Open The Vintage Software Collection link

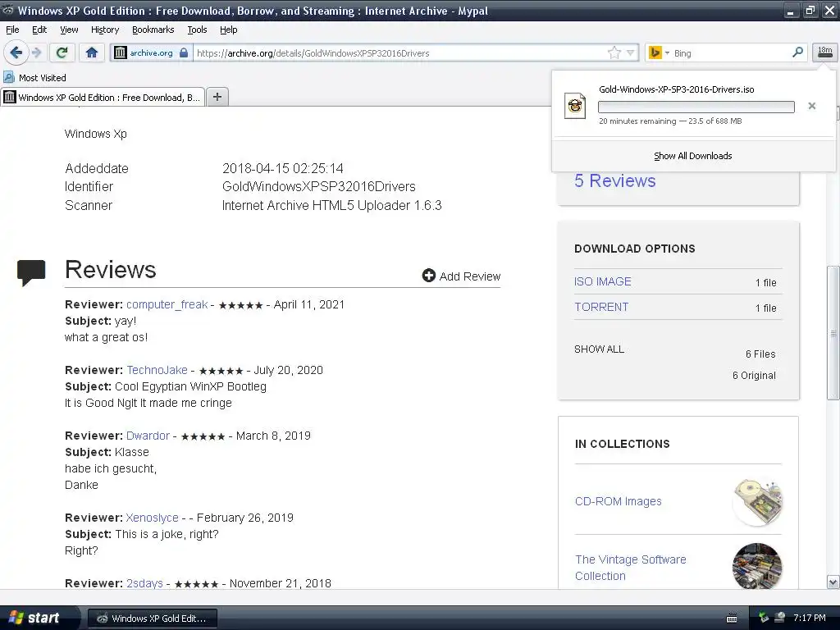pos(630,568)
